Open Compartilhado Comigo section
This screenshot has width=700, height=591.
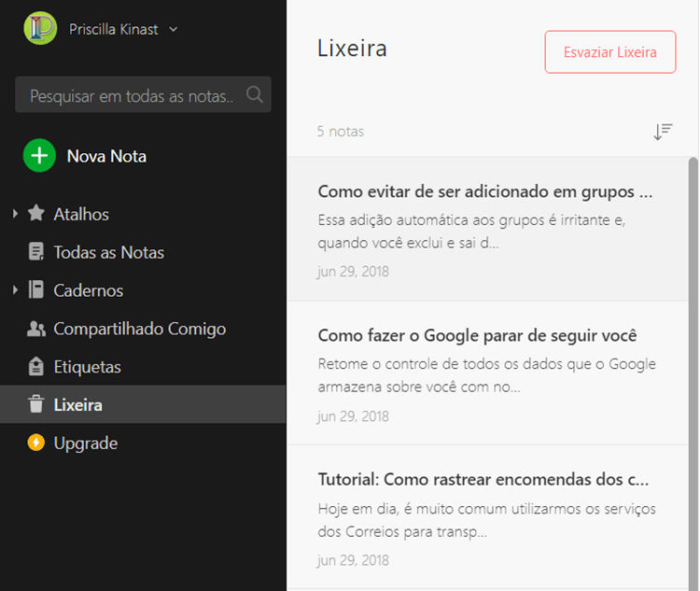[139, 329]
